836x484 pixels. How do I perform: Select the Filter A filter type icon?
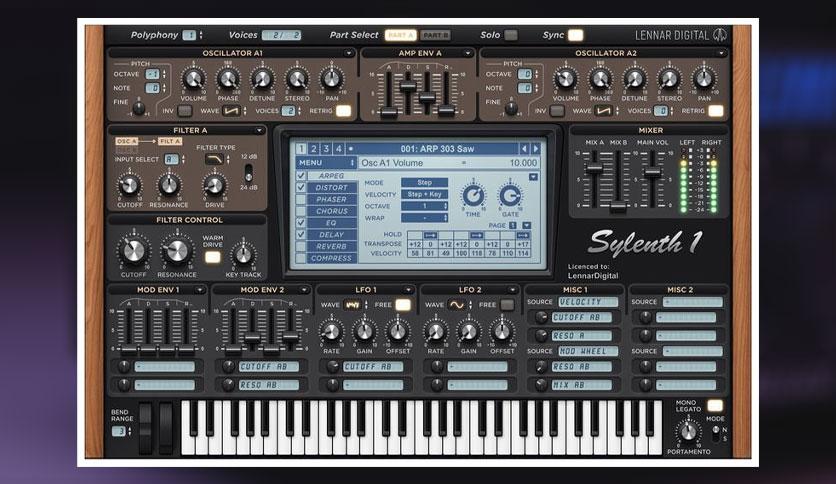213,160
